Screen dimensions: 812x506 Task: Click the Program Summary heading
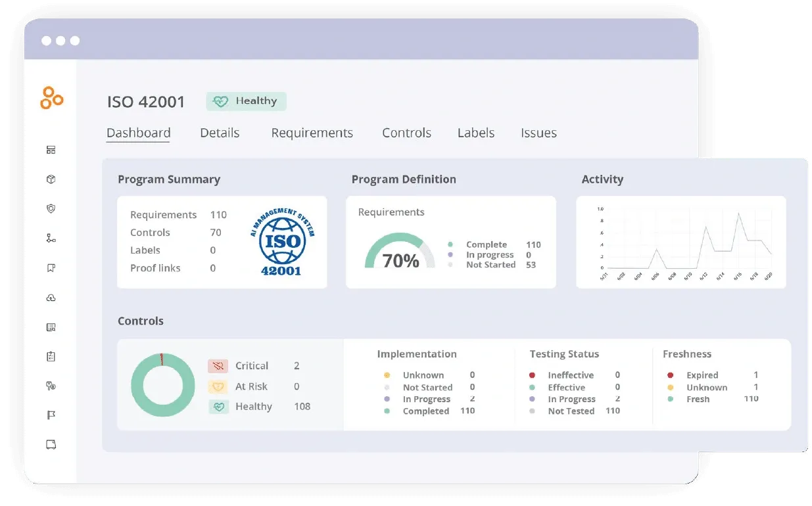[169, 179]
